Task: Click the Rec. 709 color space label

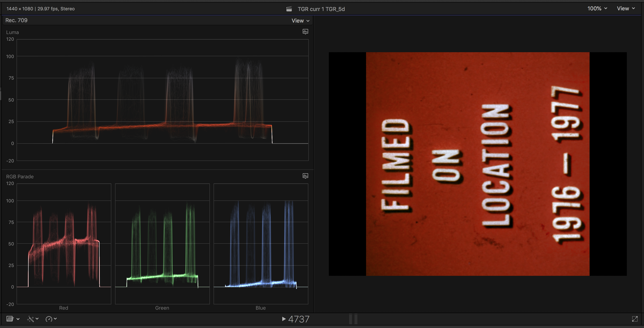Action: pos(17,20)
